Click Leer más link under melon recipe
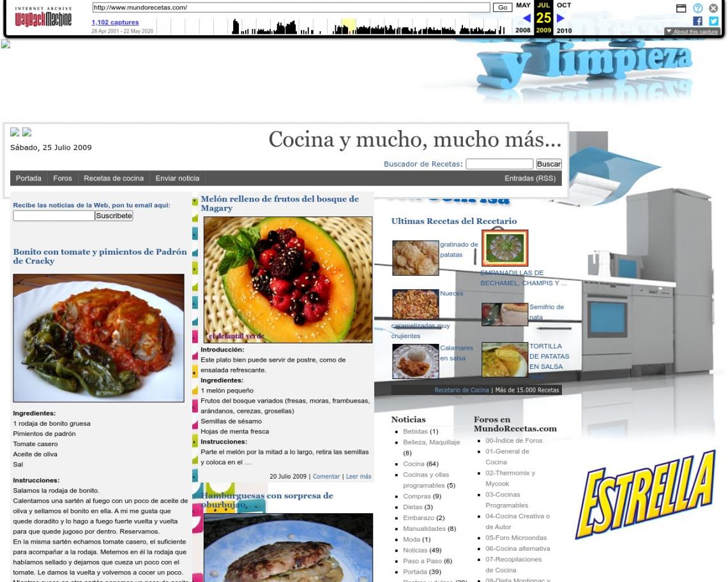 coord(358,476)
